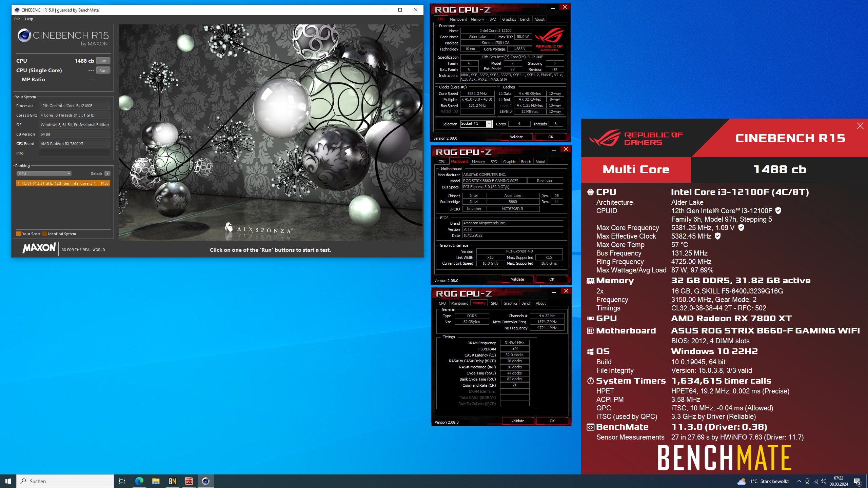Click the Memory module icon in BenchMate panel
The height and width of the screenshot is (488, 868).
(590, 281)
